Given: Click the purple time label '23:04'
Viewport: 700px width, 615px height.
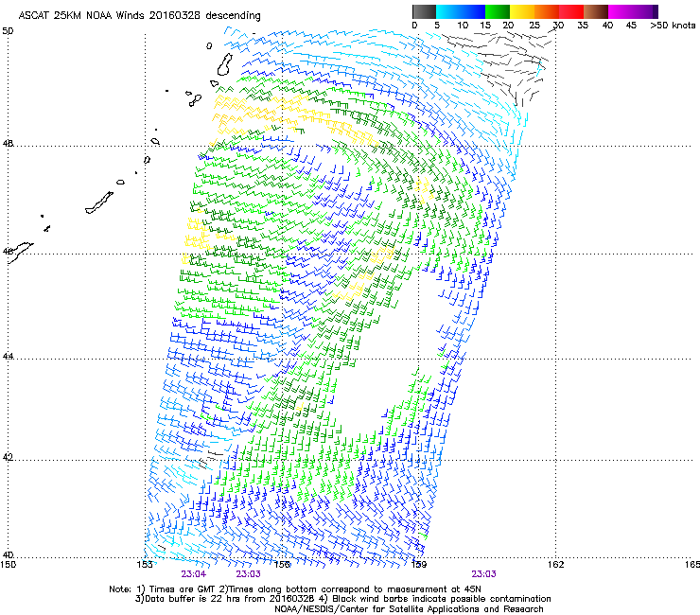Looking at the screenshot, I should [x=194, y=574].
